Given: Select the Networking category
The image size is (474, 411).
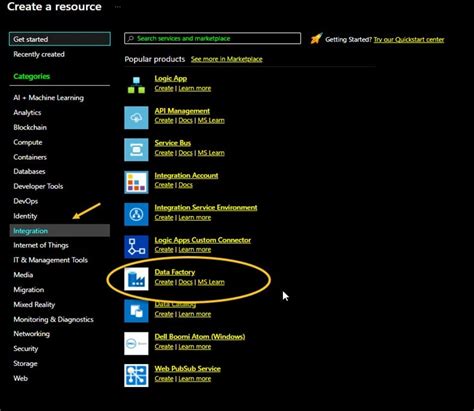Looking at the screenshot, I should pyautogui.click(x=32, y=334).
